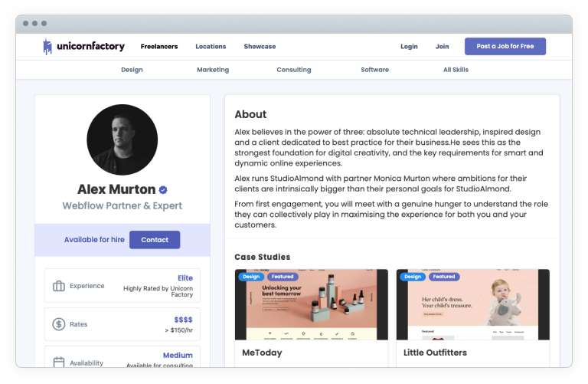Click the Case Studies heading

point(263,257)
